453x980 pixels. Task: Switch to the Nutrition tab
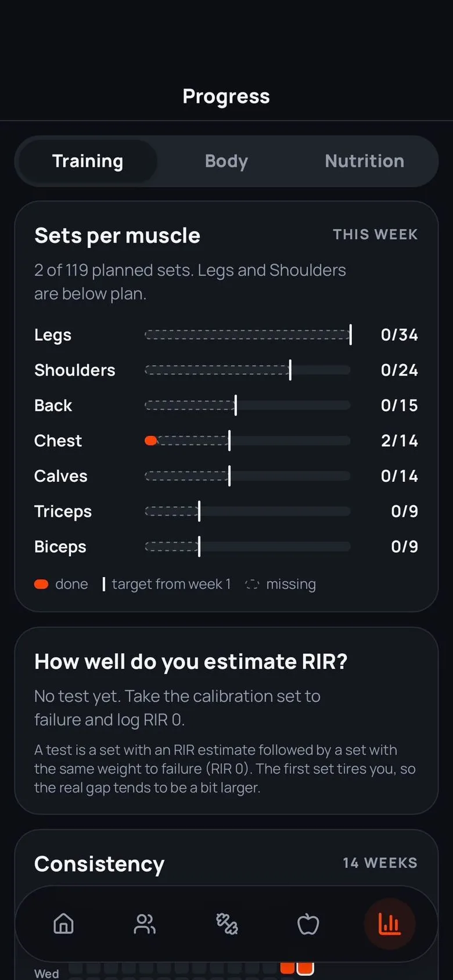tap(365, 161)
